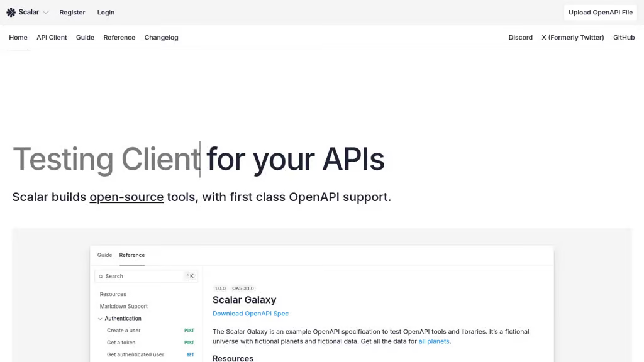Click the 'Testing Client' animated headline
The height and width of the screenshot is (362, 644).
click(106, 159)
